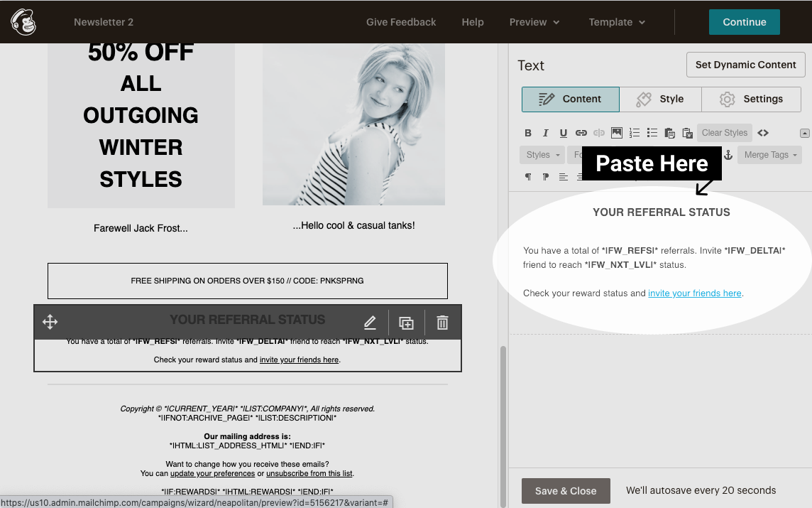This screenshot has width=812, height=508.
Task: Apply a numbered list
Action: [x=635, y=133]
